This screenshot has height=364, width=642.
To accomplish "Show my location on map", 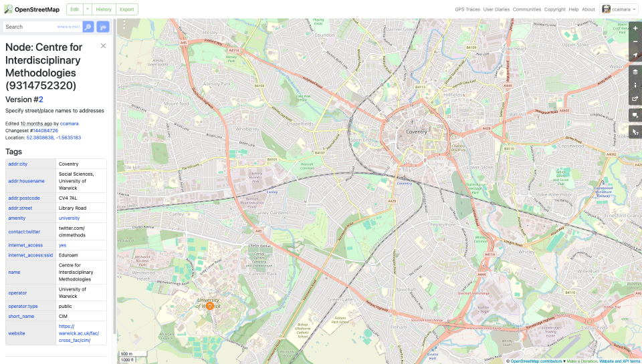I will [635, 56].
